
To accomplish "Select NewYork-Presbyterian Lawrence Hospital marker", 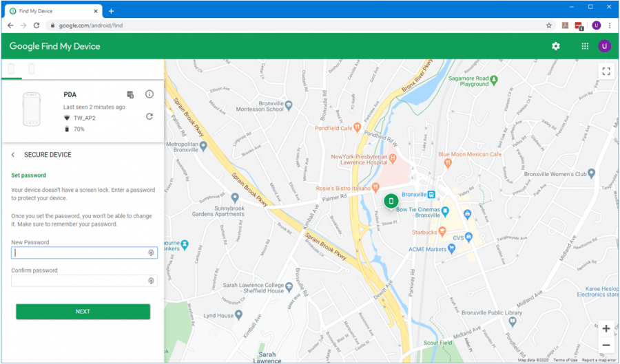I will tap(393, 159).
